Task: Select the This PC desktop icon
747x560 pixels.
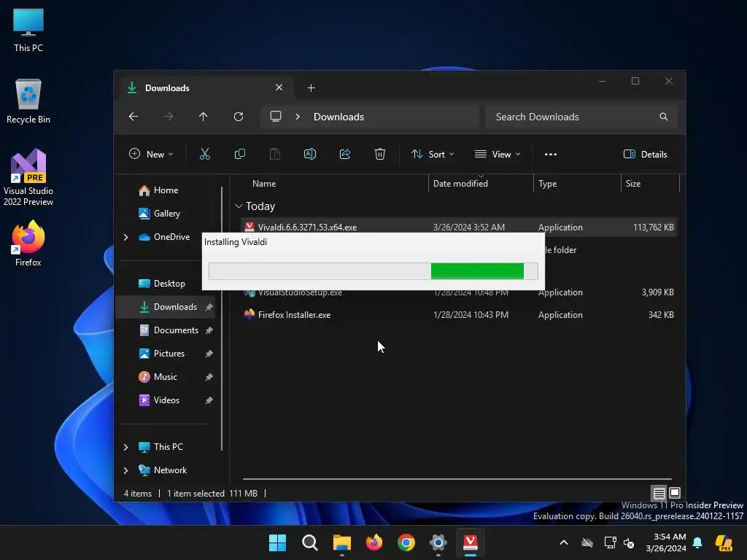Action: 28,30
